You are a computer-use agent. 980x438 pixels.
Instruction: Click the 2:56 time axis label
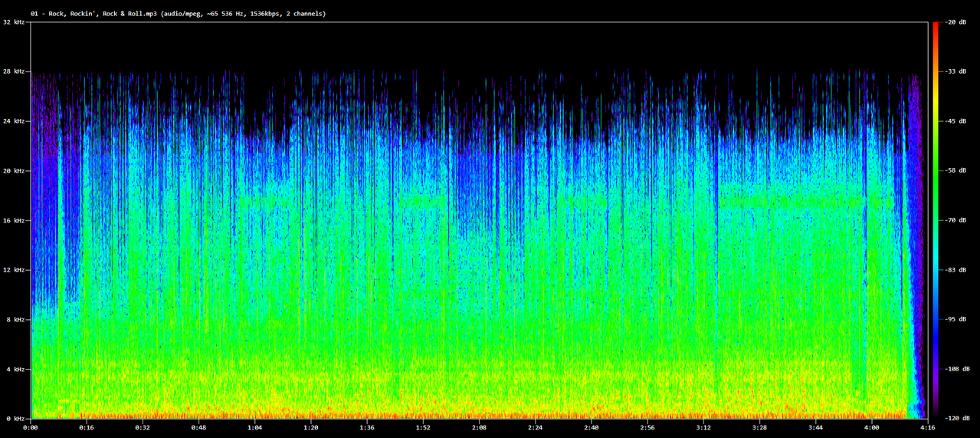click(x=647, y=427)
